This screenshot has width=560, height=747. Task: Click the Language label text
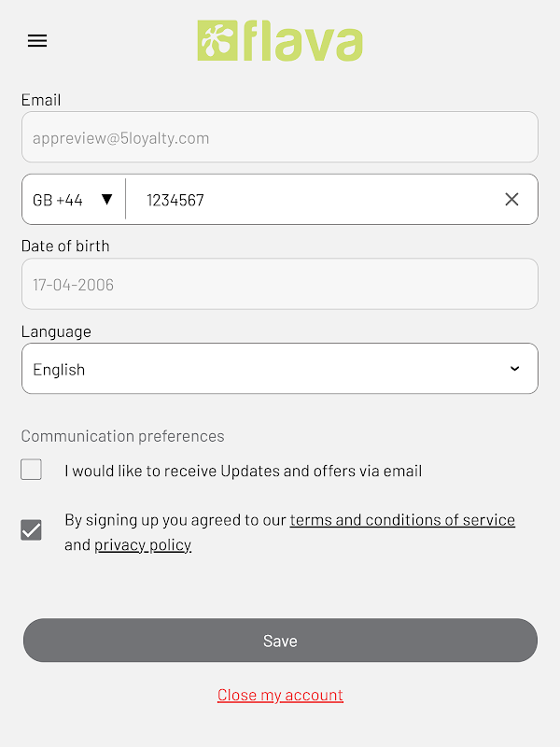pos(56,331)
